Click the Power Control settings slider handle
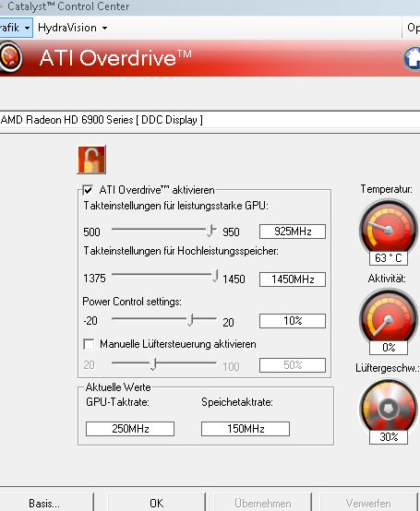 tap(190, 320)
